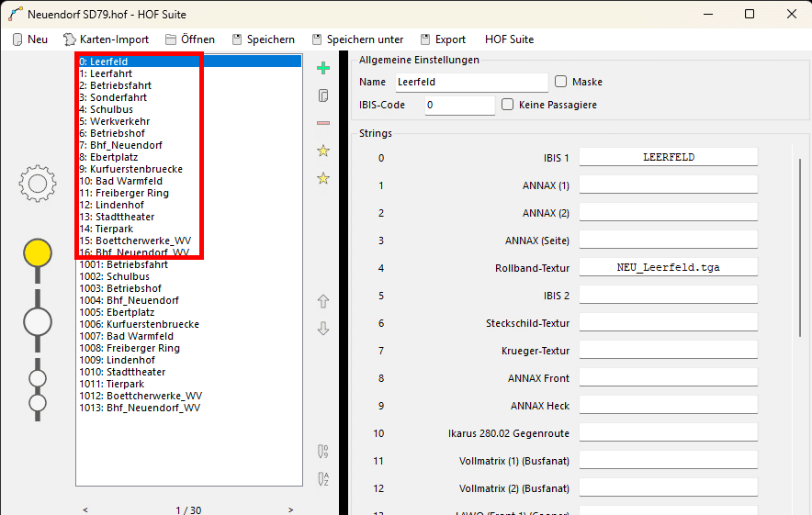Click the IBIS-Code input field
812x515 pixels.
pos(459,105)
